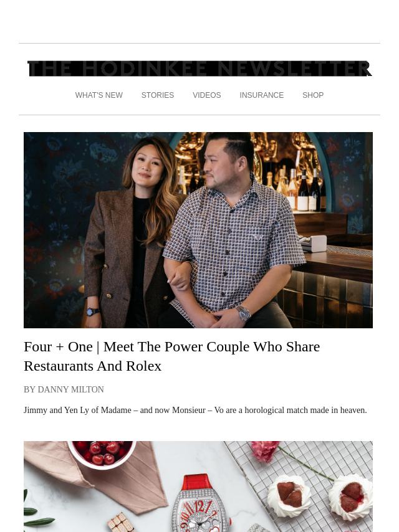399x532 pixels.
Task: Click the woman's dark wristwatch
Action: click(92, 311)
